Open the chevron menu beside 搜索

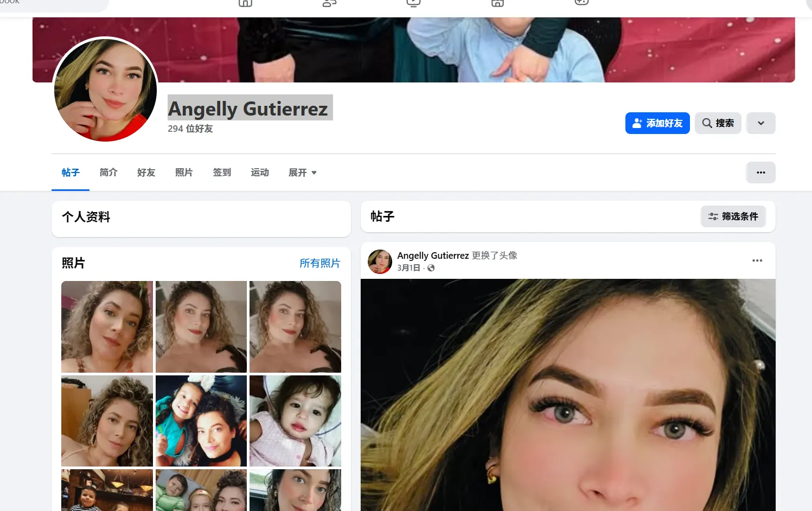tap(760, 123)
